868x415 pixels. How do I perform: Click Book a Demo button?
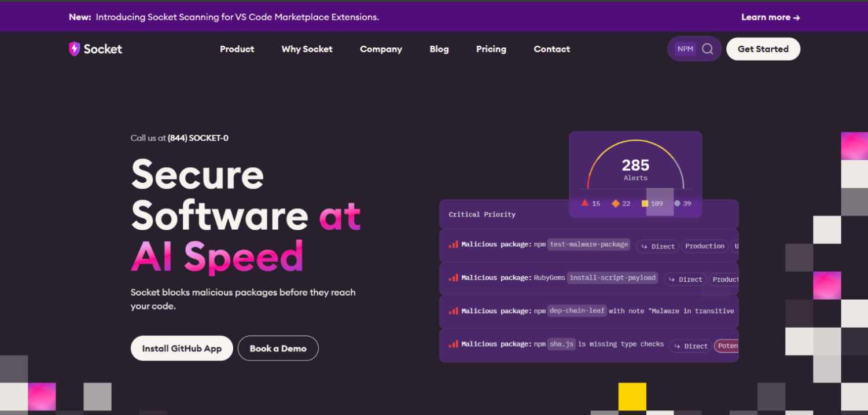coord(278,348)
